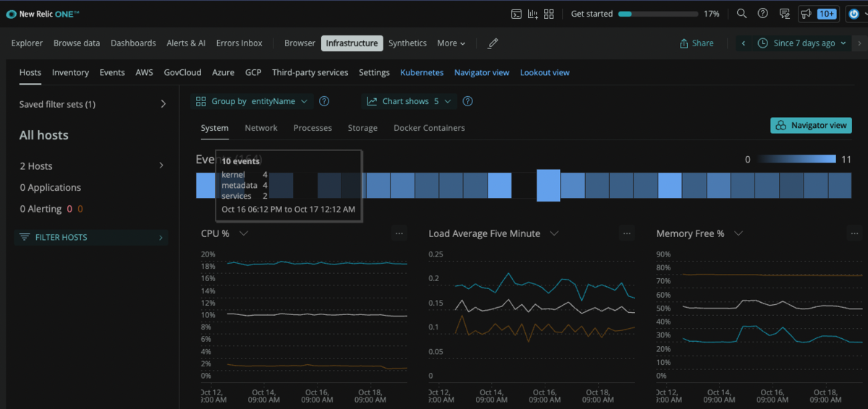This screenshot has width=868, height=409.
Task: Switch to the Hosts tab
Action: 30,72
